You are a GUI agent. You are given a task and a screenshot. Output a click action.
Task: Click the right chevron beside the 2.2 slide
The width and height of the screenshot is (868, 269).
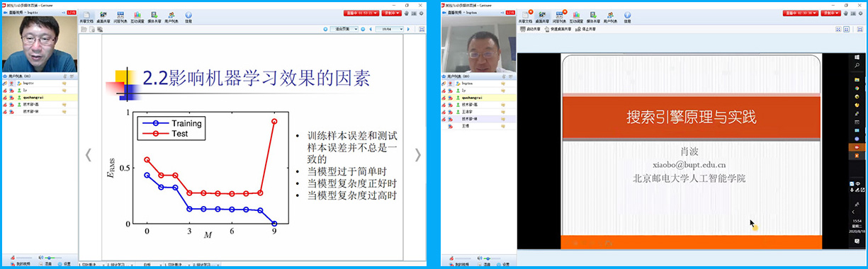(418, 154)
